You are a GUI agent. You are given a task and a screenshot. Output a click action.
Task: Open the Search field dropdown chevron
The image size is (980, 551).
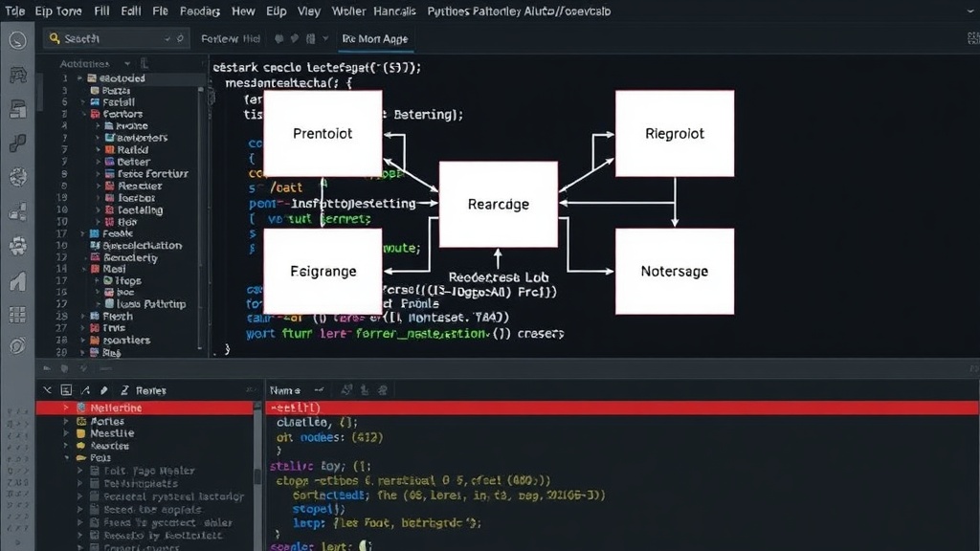pyautogui.click(x=167, y=38)
